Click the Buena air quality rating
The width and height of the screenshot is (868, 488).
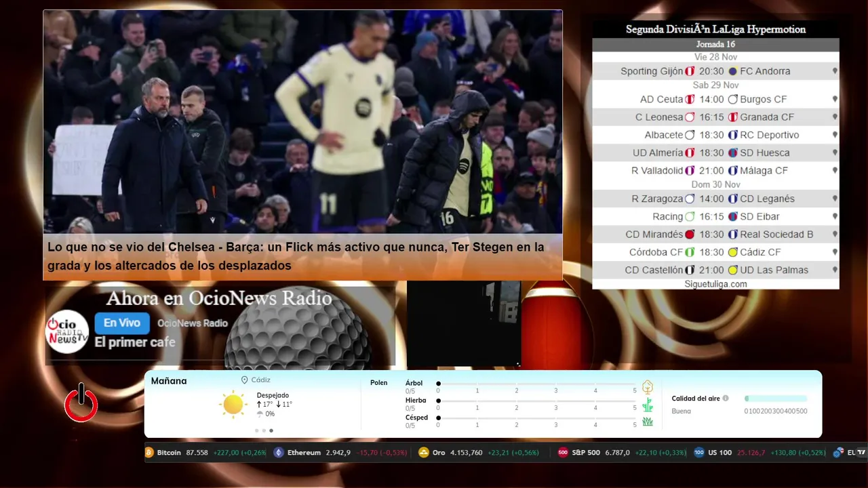point(681,411)
